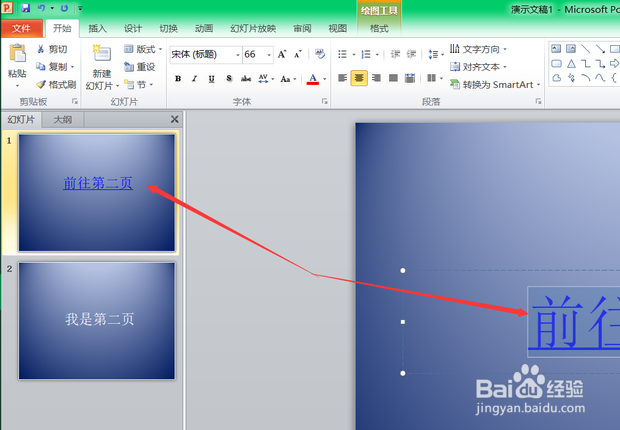Viewport: 620px width, 430px height.
Task: Decrease font size with small A
Action: tap(298, 54)
